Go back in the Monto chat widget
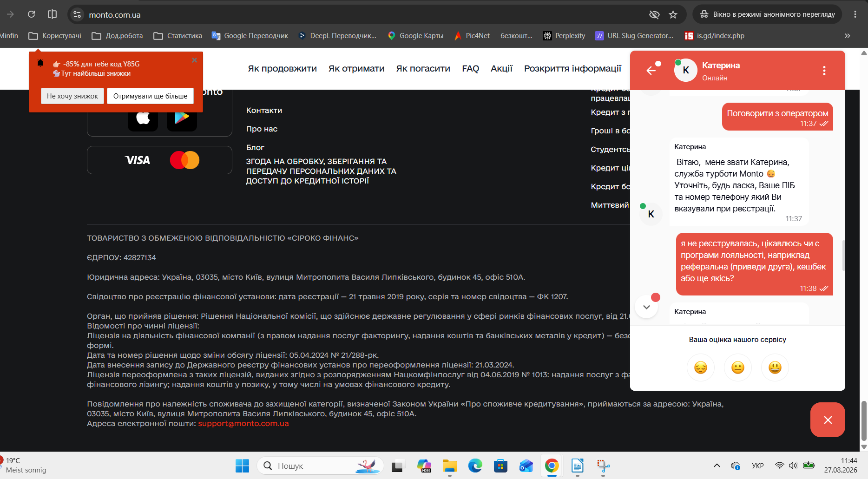The width and height of the screenshot is (868, 479). [651, 70]
